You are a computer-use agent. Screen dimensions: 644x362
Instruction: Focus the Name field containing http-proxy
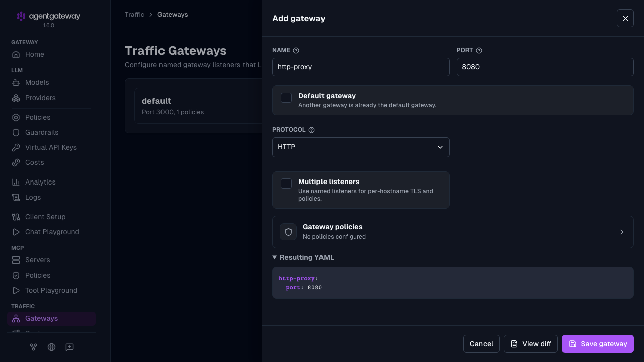point(361,67)
